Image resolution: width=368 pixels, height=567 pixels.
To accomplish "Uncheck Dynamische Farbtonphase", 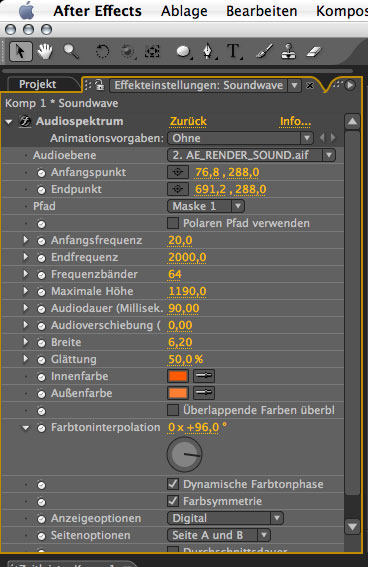I will (x=173, y=484).
